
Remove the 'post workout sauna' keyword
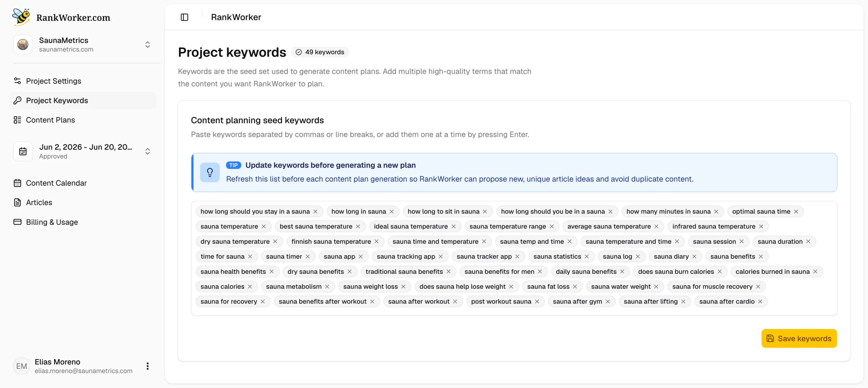[537, 302]
